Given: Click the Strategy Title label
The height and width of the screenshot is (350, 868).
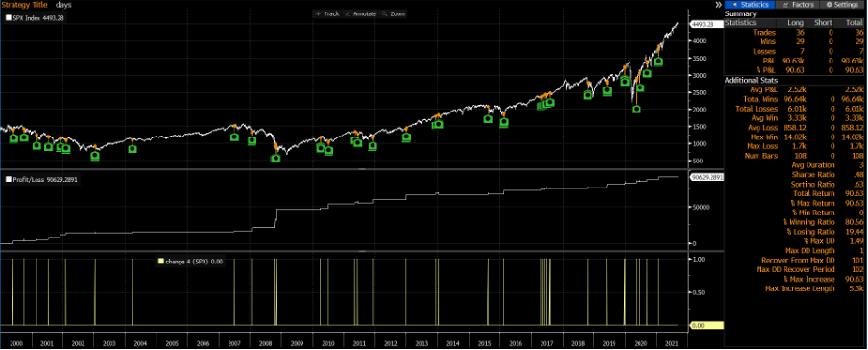Looking at the screenshot, I should coord(25,5).
